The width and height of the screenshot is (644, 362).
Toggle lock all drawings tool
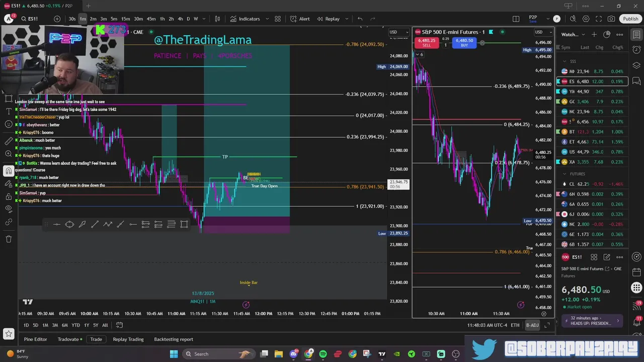(9, 196)
